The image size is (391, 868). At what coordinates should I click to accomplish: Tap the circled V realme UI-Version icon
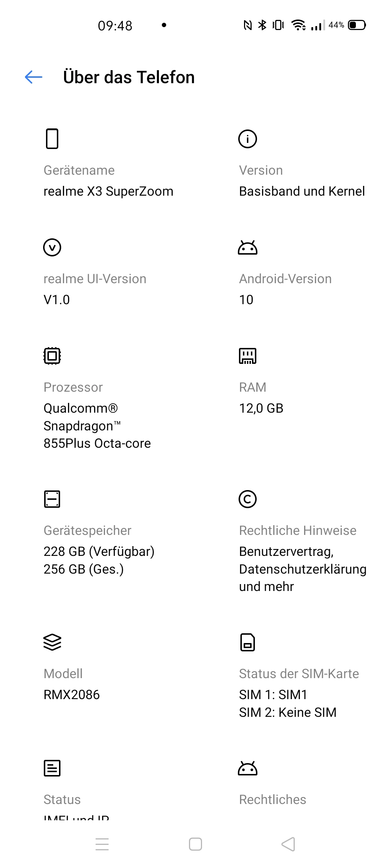tap(52, 247)
